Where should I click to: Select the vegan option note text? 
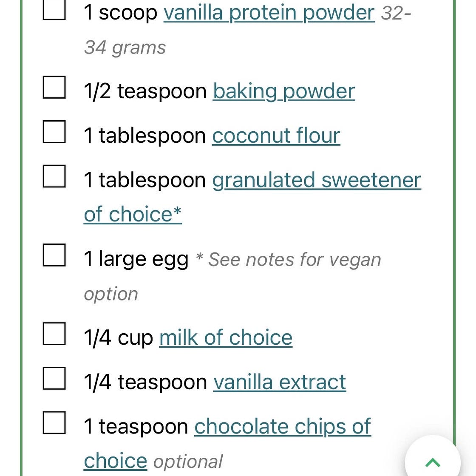pyautogui.click(x=232, y=277)
